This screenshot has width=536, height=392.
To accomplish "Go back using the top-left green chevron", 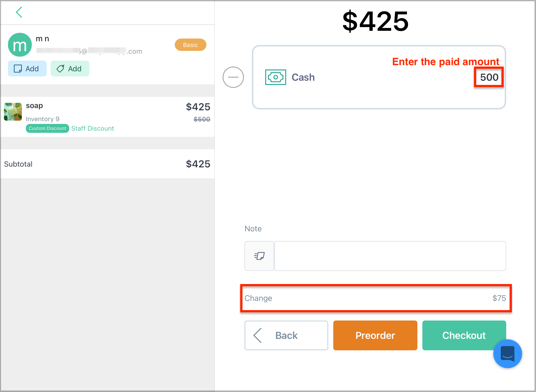I will [x=19, y=12].
